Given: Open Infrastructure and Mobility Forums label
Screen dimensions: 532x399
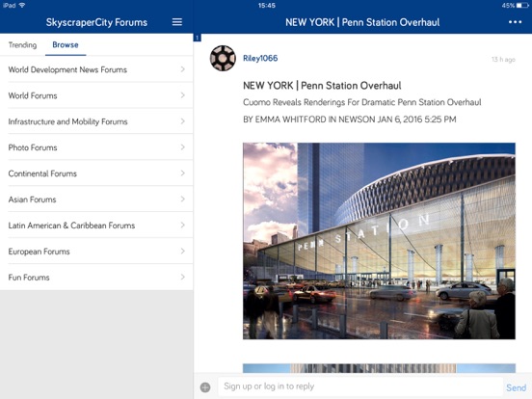Looking at the screenshot, I should point(67,121).
